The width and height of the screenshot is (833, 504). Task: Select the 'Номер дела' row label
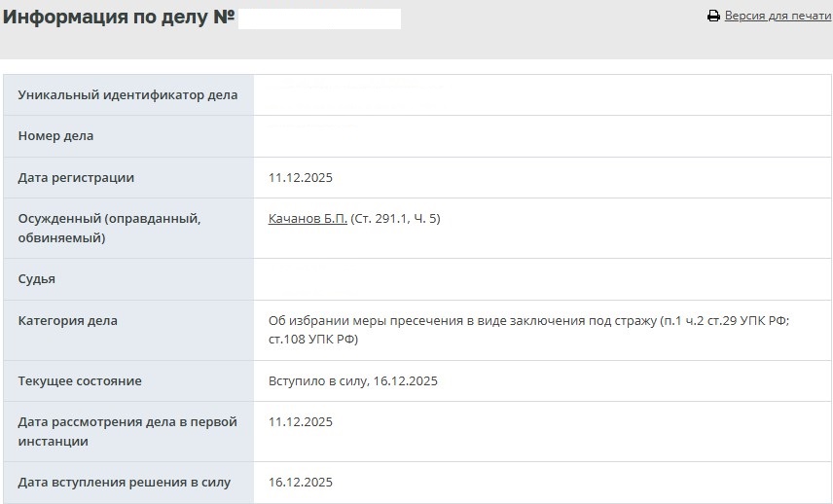pos(55,136)
